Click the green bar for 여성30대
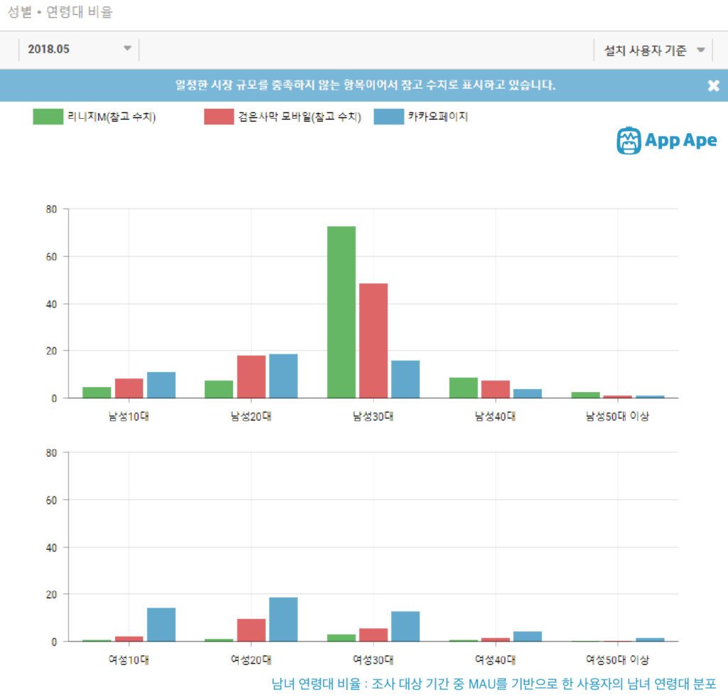 click(x=341, y=638)
